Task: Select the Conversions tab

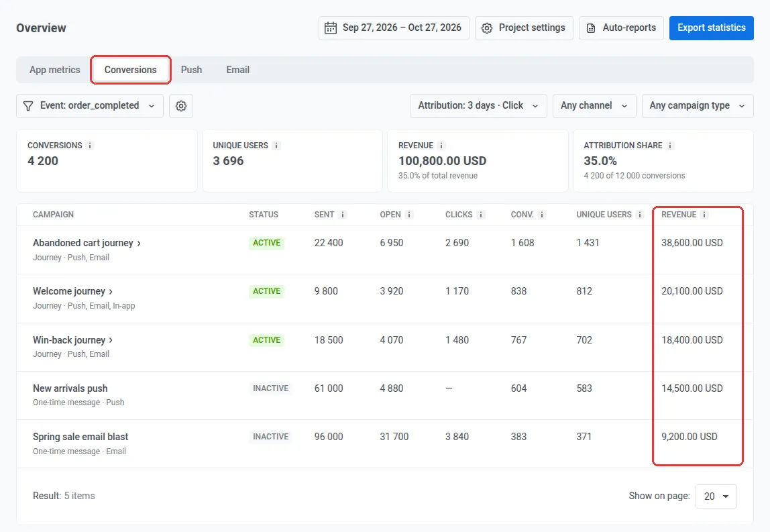Action: tap(131, 70)
